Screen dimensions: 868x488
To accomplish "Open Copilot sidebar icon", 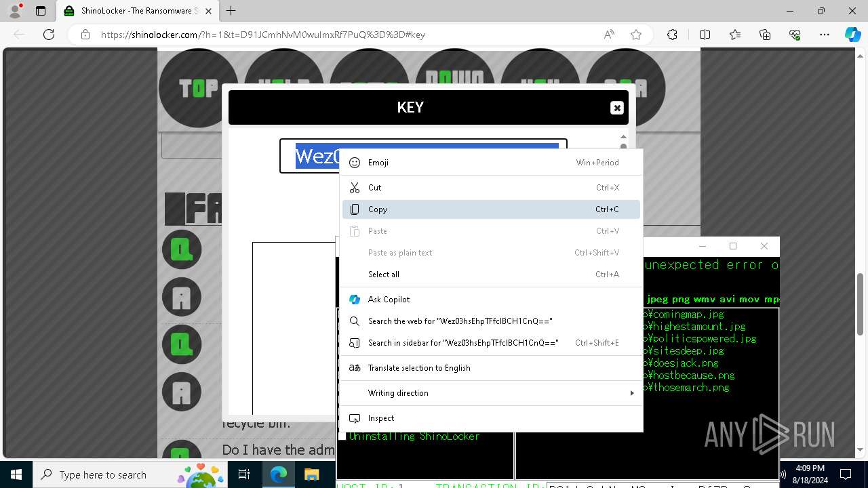I will click(x=853, y=35).
